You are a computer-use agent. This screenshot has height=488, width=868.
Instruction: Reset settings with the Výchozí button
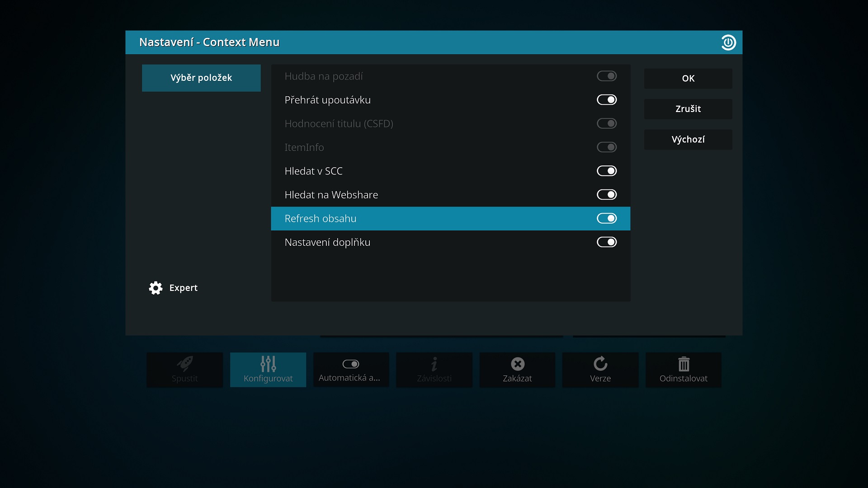[x=688, y=140]
